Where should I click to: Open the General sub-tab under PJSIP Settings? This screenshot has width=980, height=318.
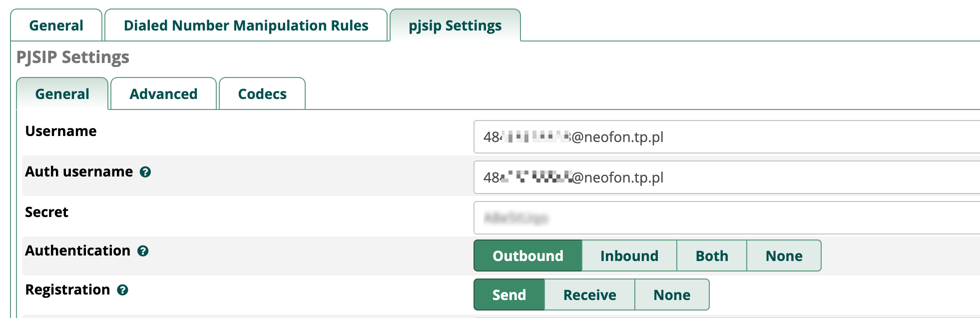click(62, 94)
